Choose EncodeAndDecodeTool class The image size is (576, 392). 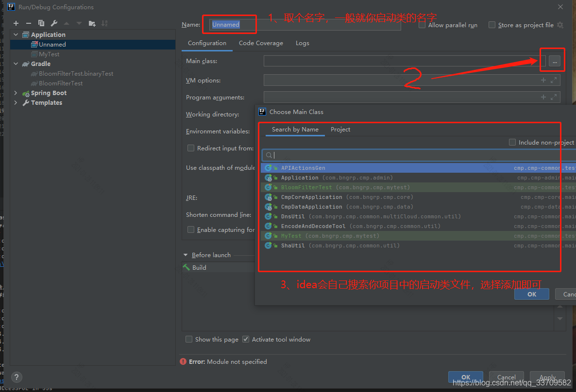(419, 226)
